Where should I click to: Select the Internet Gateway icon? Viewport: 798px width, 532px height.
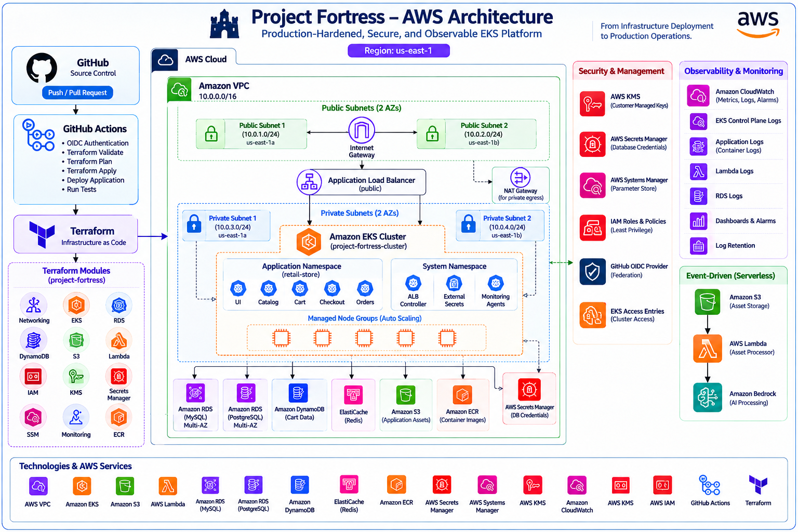[362, 130]
